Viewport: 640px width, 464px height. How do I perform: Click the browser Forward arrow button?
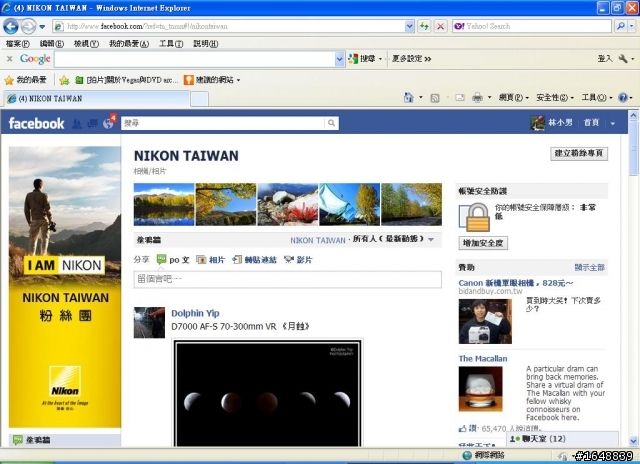point(28,27)
